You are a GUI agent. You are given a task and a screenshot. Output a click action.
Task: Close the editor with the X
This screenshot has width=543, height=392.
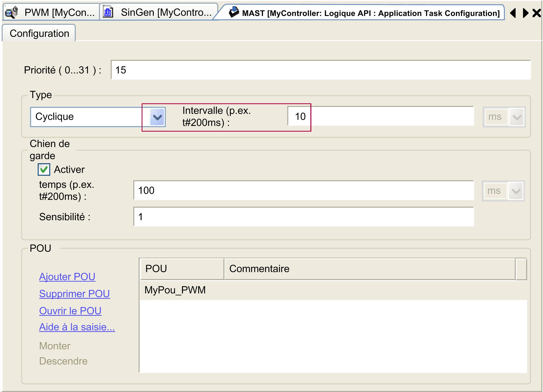coord(537,13)
